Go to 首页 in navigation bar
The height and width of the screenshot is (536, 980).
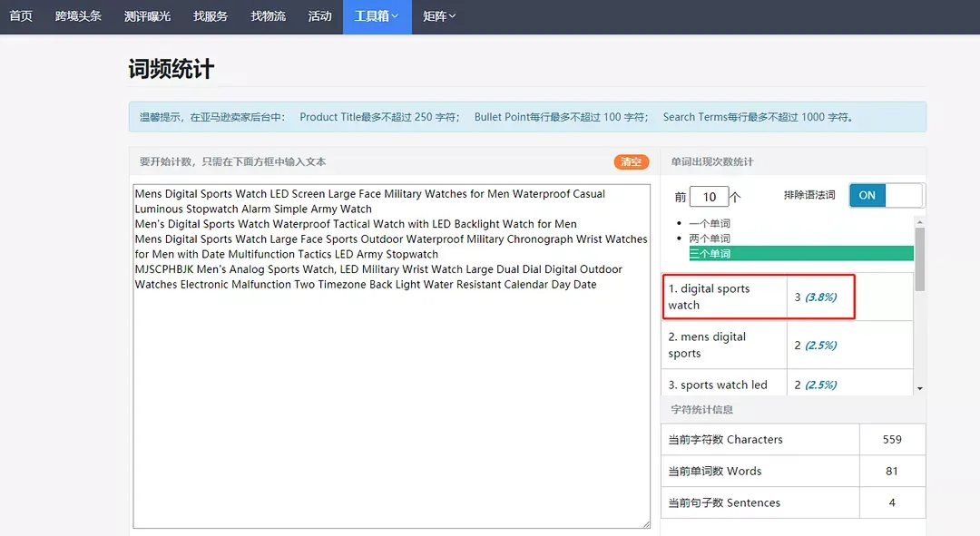(21, 17)
